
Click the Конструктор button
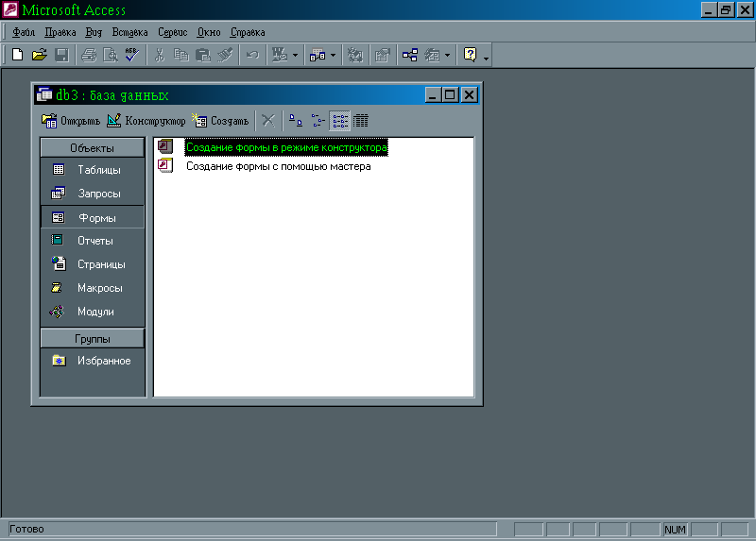(x=146, y=121)
